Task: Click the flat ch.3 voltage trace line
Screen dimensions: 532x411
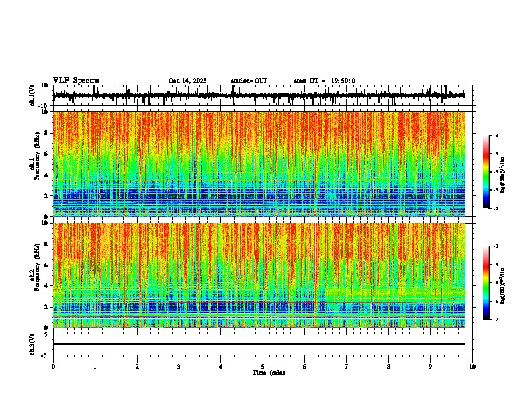Action: click(259, 344)
